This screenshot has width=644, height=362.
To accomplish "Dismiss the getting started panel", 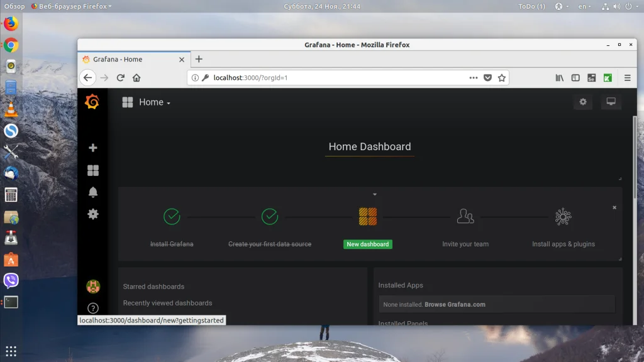I will point(614,207).
